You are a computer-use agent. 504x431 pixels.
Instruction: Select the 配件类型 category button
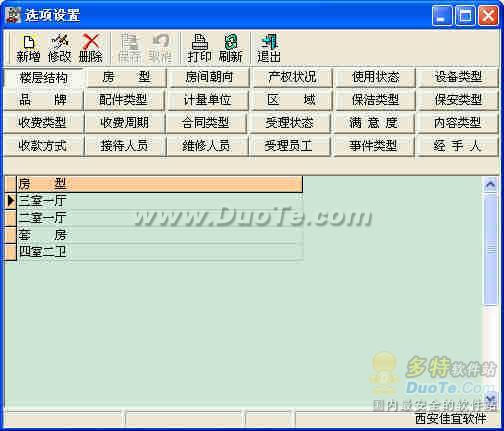[x=124, y=100]
